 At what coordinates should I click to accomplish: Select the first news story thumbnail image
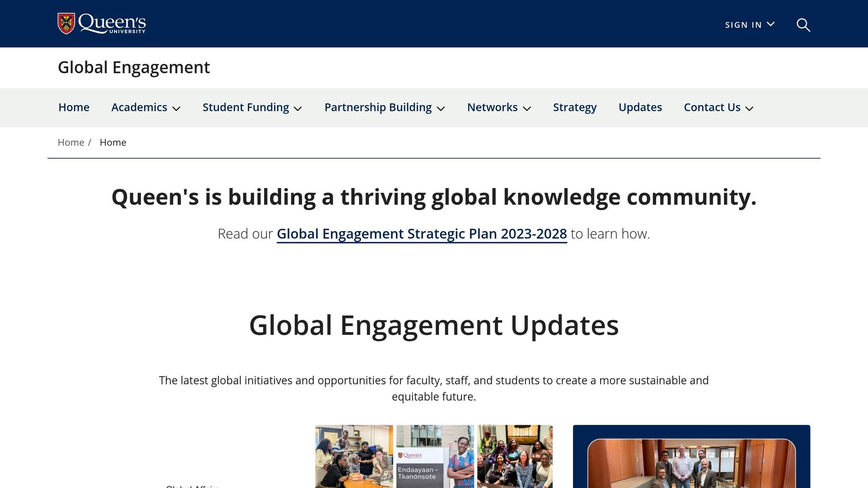pos(354,457)
